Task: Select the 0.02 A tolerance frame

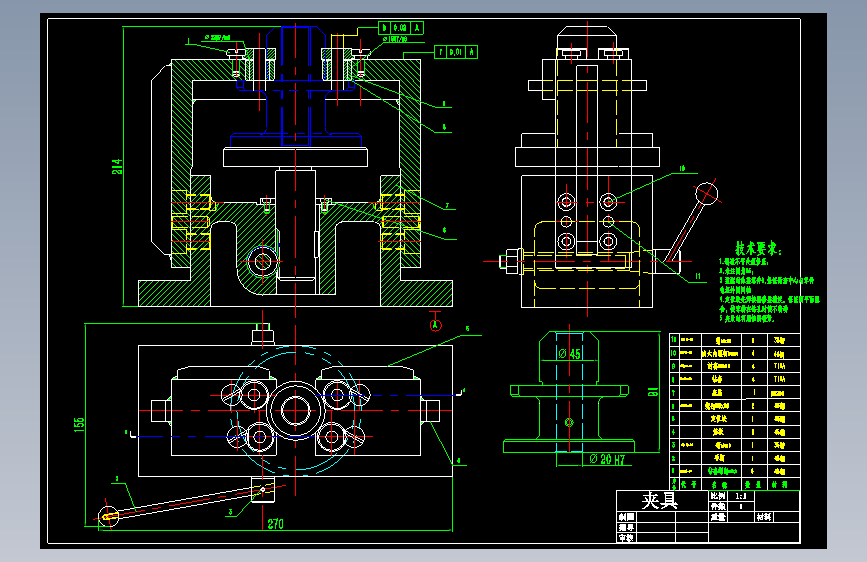Action: (401, 28)
